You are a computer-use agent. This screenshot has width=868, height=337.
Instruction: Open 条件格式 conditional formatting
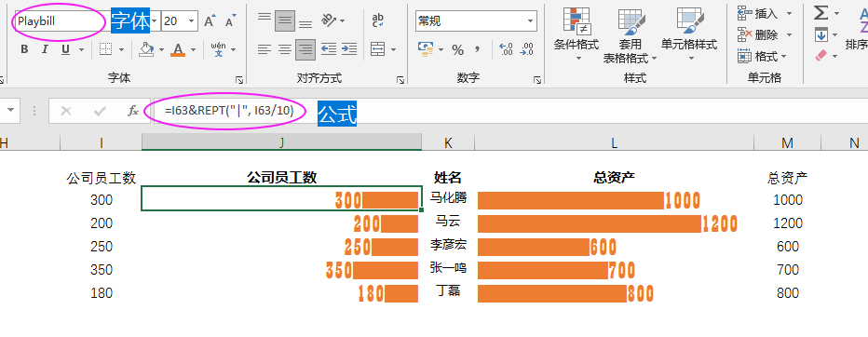[576, 34]
